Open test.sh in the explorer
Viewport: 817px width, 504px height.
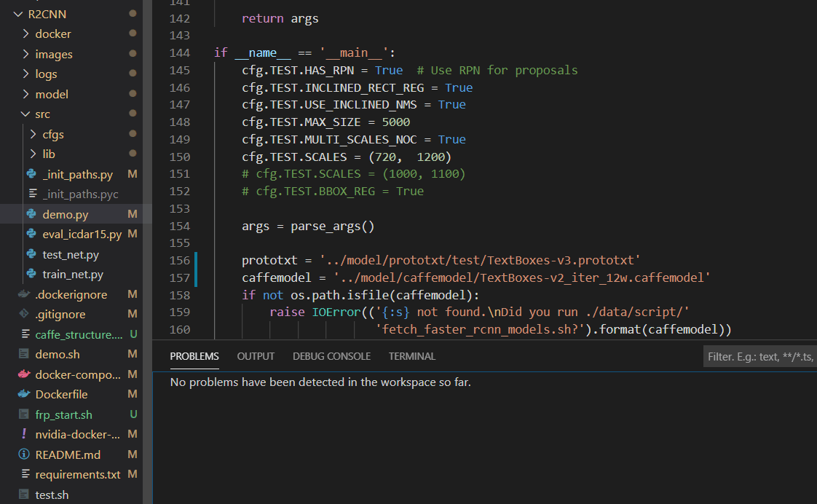[x=52, y=495]
